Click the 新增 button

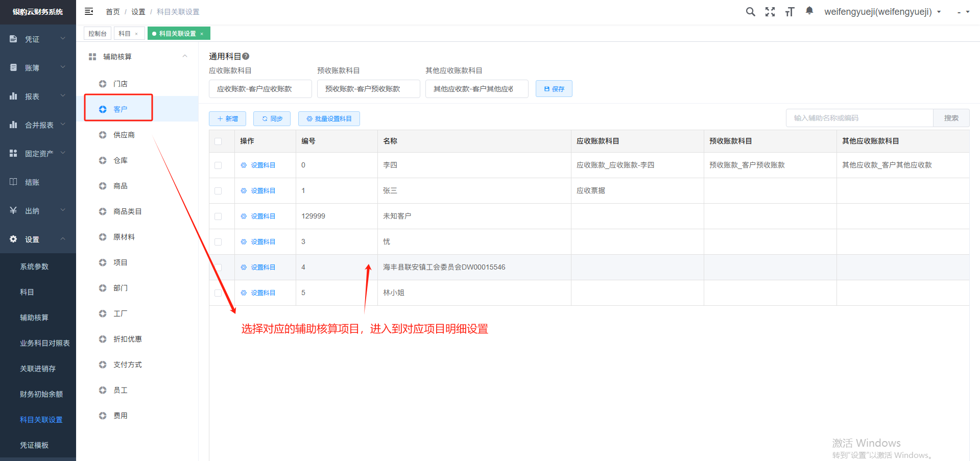click(228, 118)
